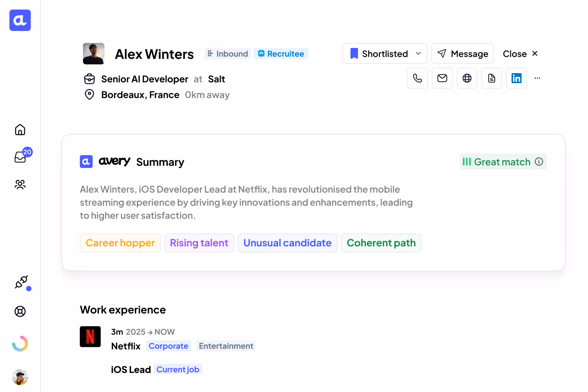Click the Entertainment tag on Netflix
Viewport: 588px width, 392px height.
point(226,346)
